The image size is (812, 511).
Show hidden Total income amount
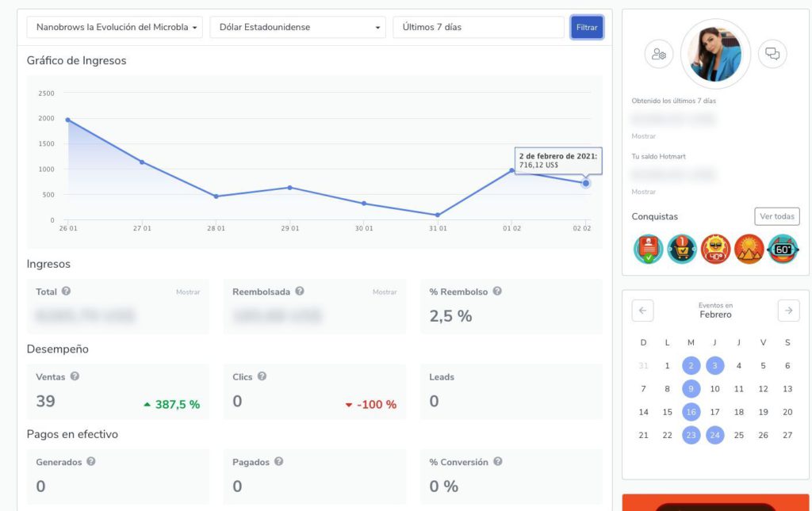[x=188, y=292]
